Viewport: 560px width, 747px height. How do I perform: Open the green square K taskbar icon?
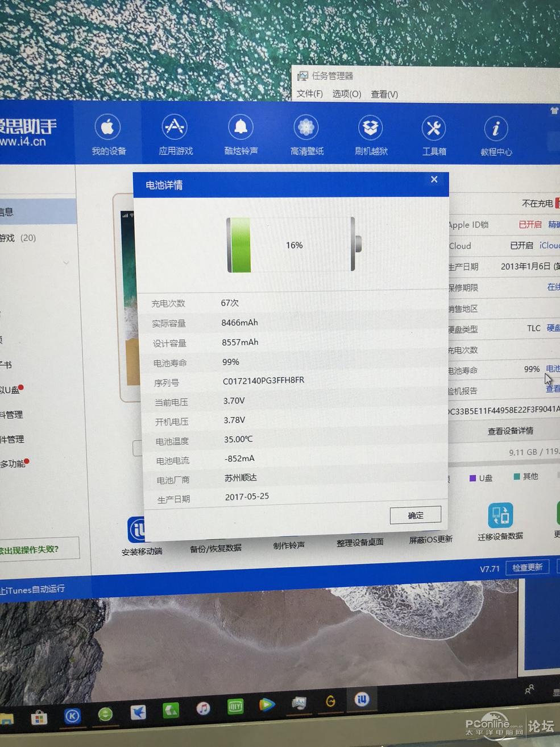(x=171, y=710)
